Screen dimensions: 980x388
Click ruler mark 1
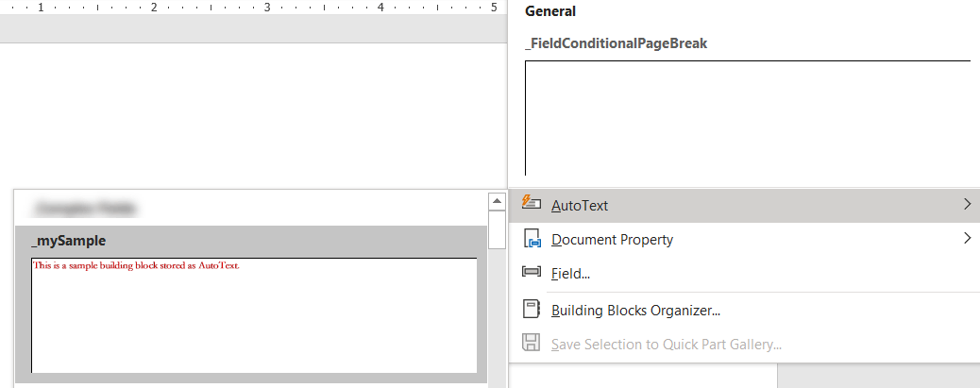pos(41,8)
